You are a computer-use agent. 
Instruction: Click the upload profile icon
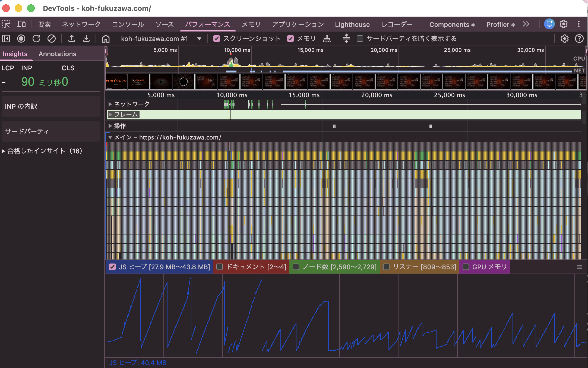71,39
